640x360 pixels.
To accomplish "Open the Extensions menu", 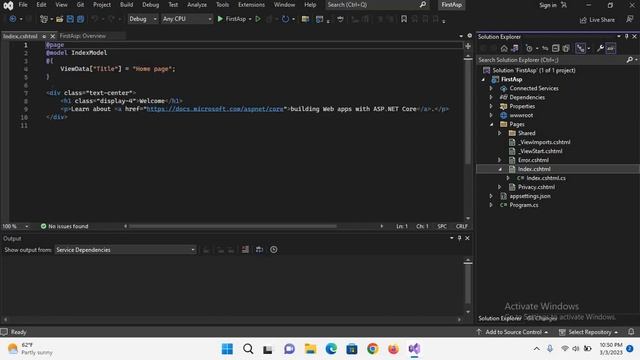I will click(251, 5).
